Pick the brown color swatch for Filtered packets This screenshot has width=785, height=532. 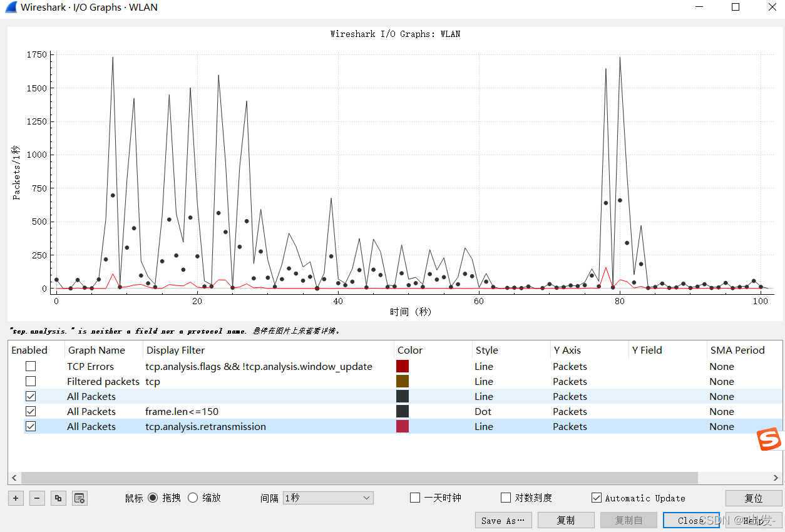403,381
